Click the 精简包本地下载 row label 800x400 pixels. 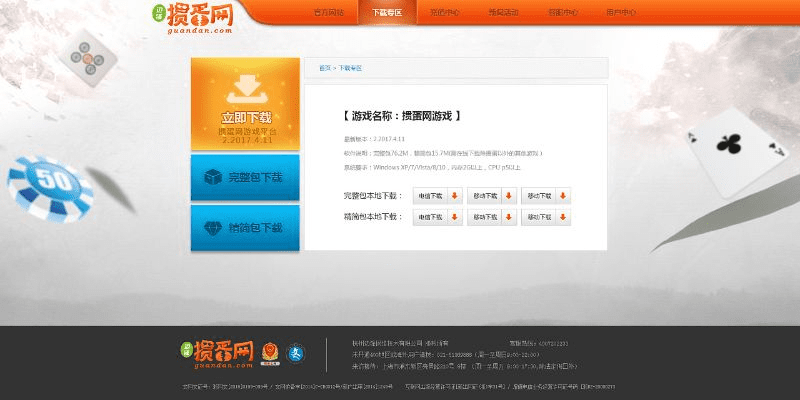pyautogui.click(x=373, y=217)
